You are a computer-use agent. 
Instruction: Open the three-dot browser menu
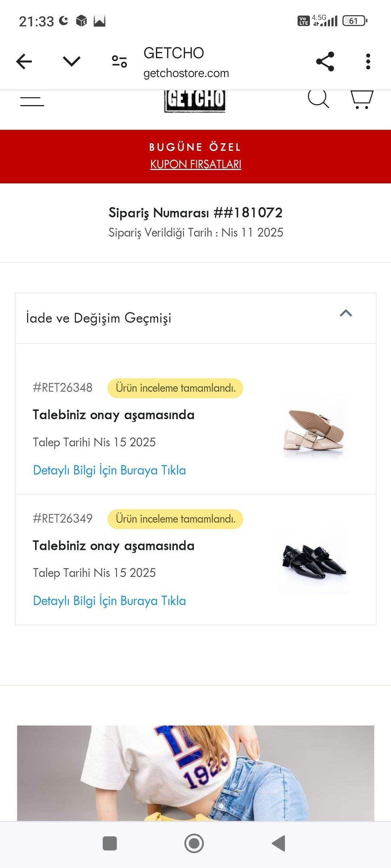point(368,61)
